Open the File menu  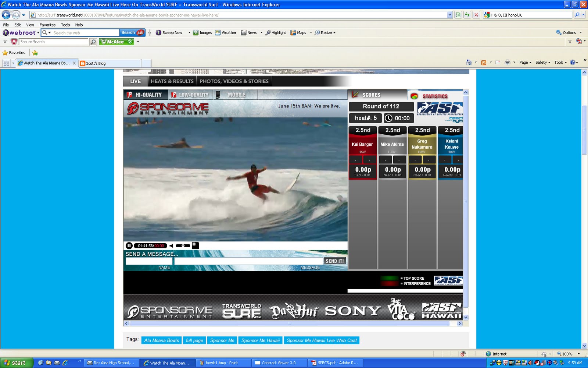(x=6, y=25)
